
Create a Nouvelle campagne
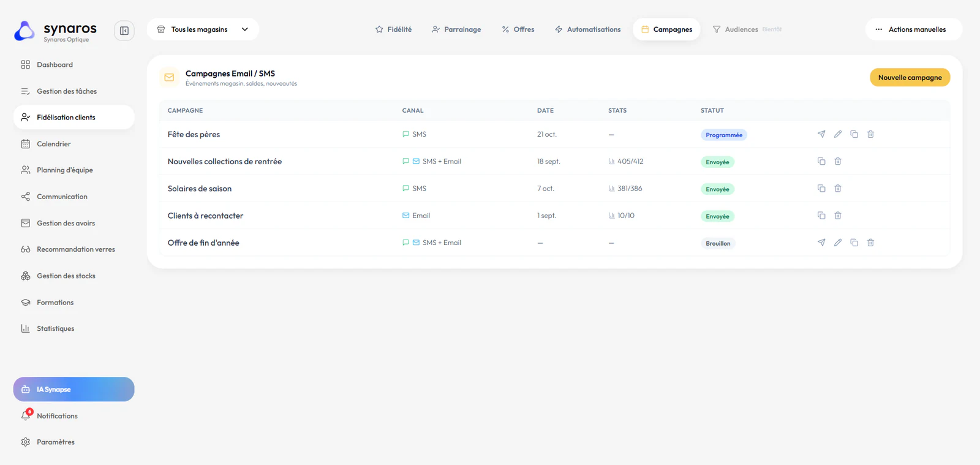(910, 77)
